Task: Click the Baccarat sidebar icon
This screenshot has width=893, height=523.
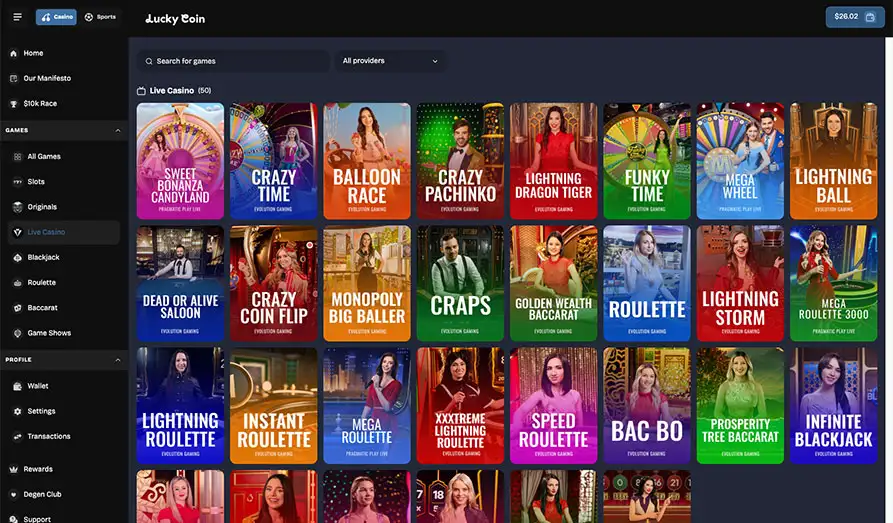Action: pos(18,308)
